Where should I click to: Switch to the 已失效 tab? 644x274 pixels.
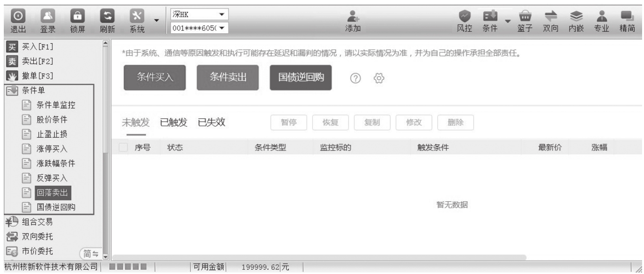(211, 122)
